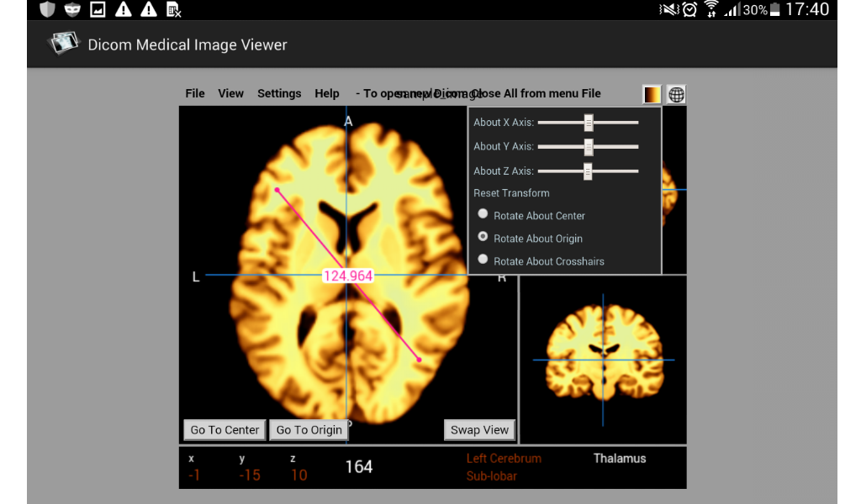Viewport: 861px width, 504px height.
Task: Open the View menu
Action: click(x=230, y=93)
